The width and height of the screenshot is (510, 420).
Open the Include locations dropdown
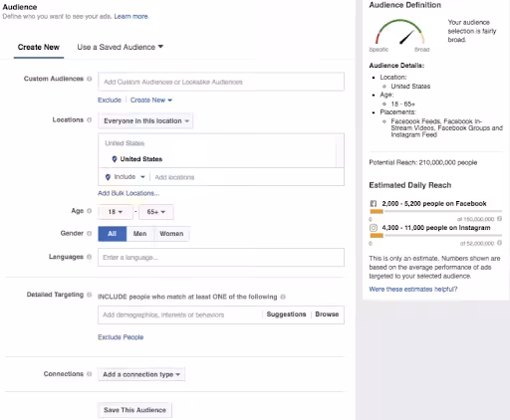pos(126,177)
